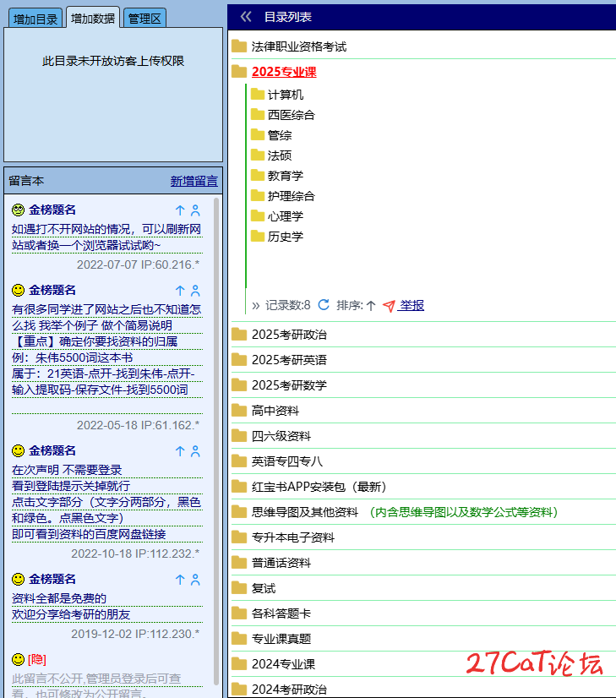The height and width of the screenshot is (698, 616).
Task: Open the 心理学 subfolder
Action: coord(286,215)
